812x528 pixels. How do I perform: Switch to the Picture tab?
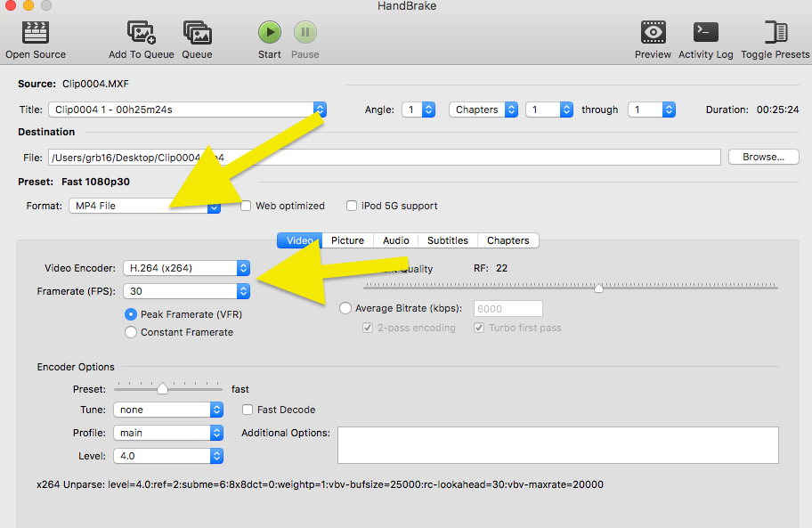(x=347, y=240)
